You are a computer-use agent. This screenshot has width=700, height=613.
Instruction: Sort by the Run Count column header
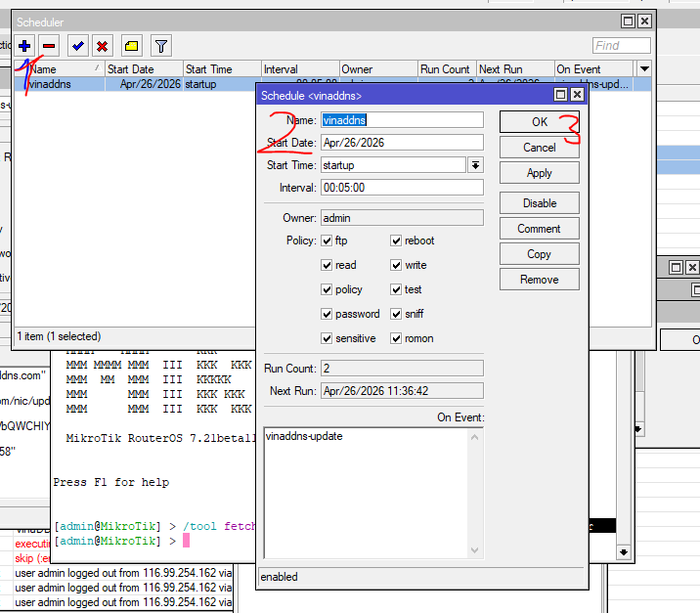tap(445, 69)
